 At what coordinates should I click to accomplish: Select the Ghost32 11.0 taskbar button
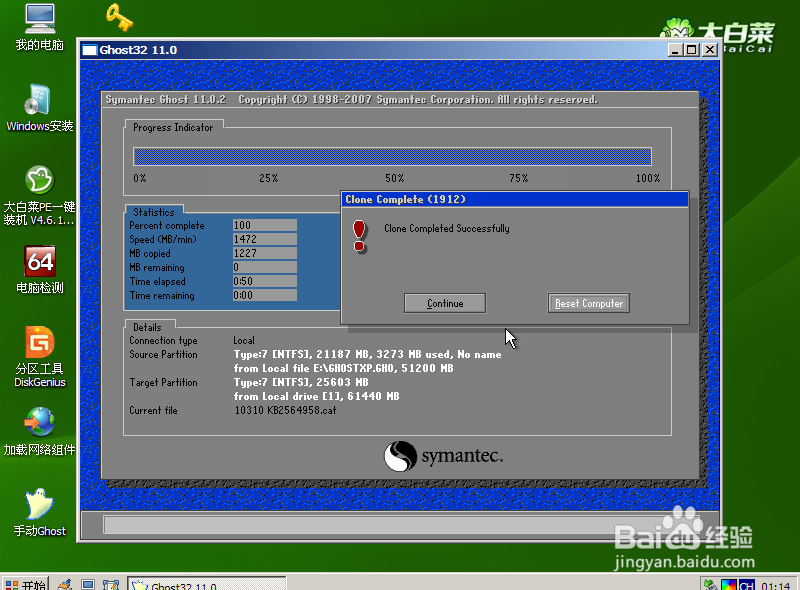(207, 585)
